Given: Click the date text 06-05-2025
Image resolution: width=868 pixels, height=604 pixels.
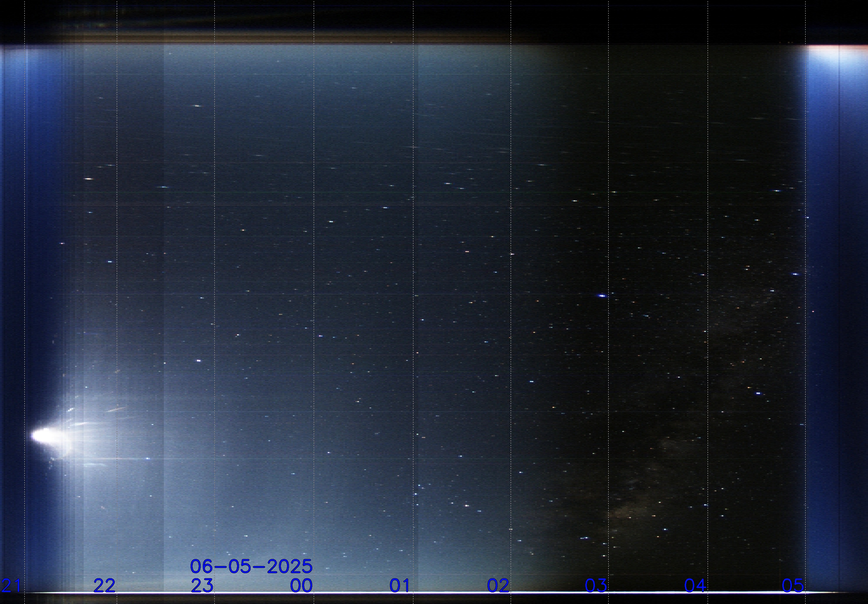Looking at the screenshot, I should point(251,567).
